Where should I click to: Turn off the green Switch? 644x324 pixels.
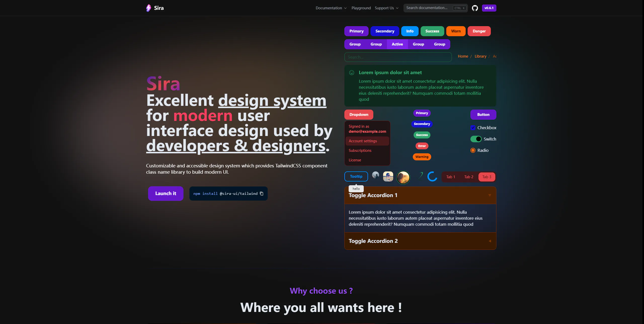(x=476, y=139)
